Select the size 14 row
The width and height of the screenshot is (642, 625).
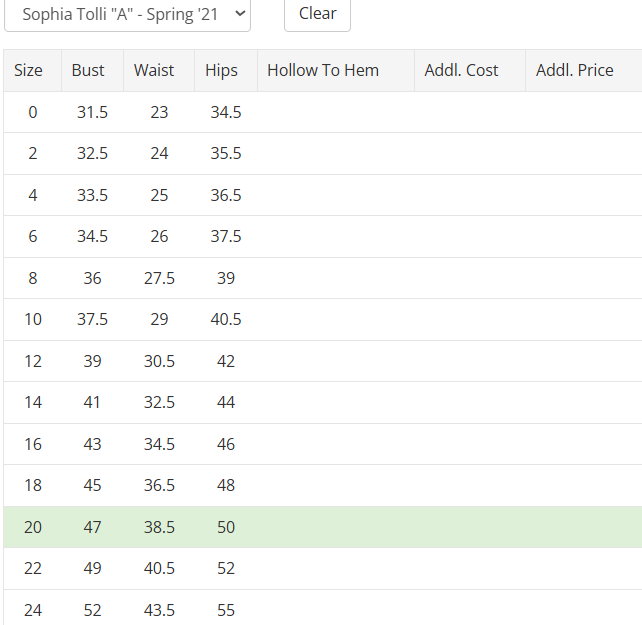point(320,403)
